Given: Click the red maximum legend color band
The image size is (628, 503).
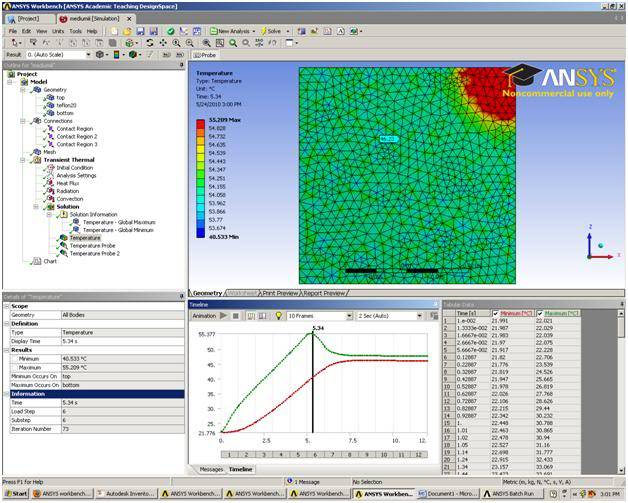Looking at the screenshot, I should (x=200, y=124).
